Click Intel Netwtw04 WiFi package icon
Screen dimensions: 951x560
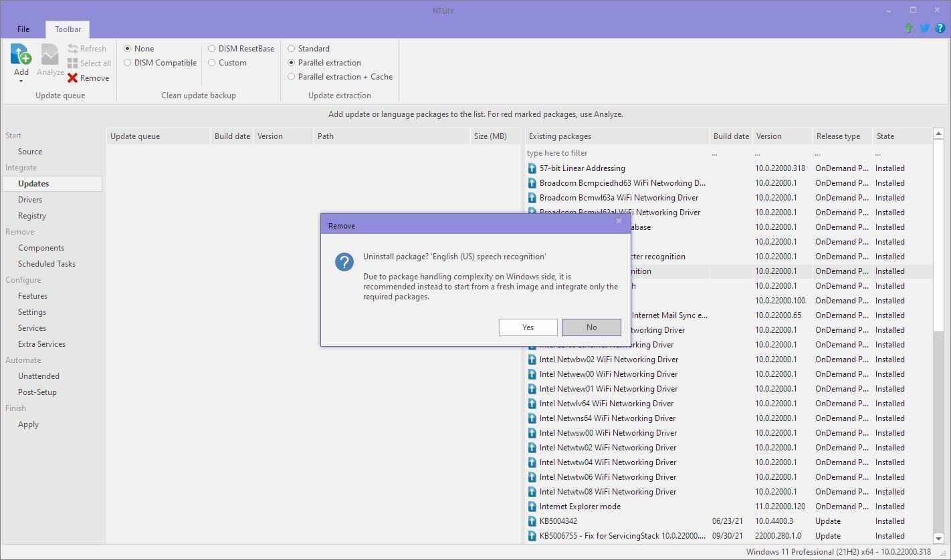(532, 462)
